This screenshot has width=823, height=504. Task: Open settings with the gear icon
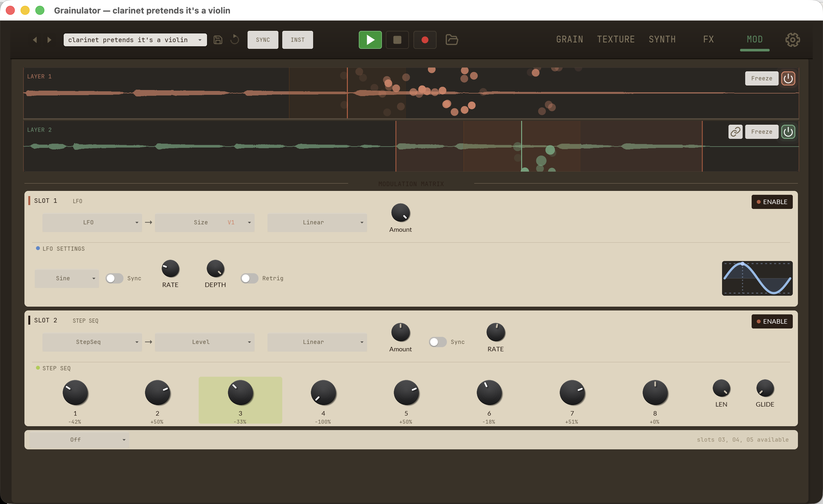pyautogui.click(x=792, y=40)
